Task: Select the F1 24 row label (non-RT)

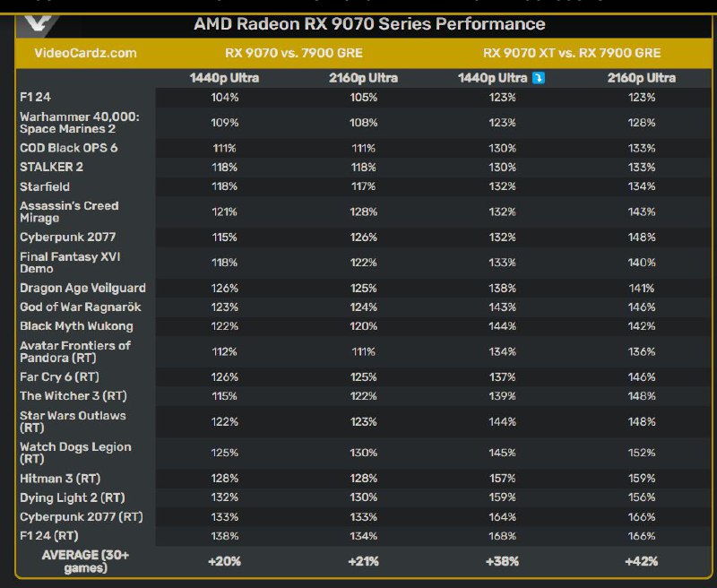Action: [x=35, y=97]
